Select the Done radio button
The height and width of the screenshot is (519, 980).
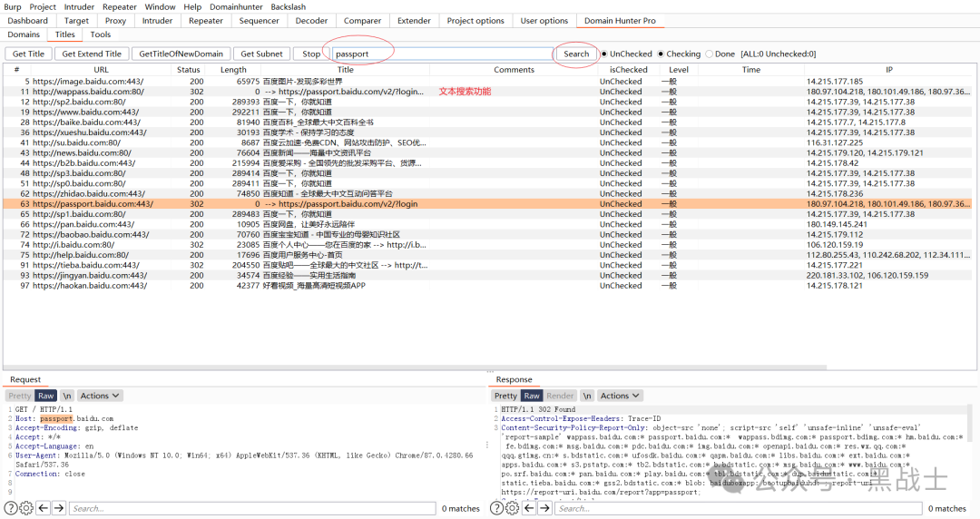[709, 54]
